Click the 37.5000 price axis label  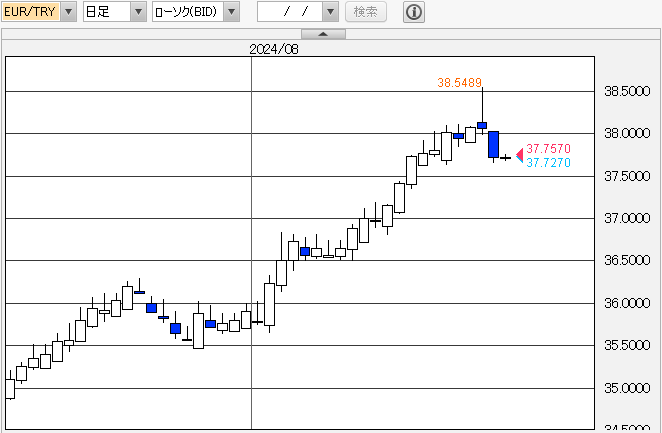[627, 176]
